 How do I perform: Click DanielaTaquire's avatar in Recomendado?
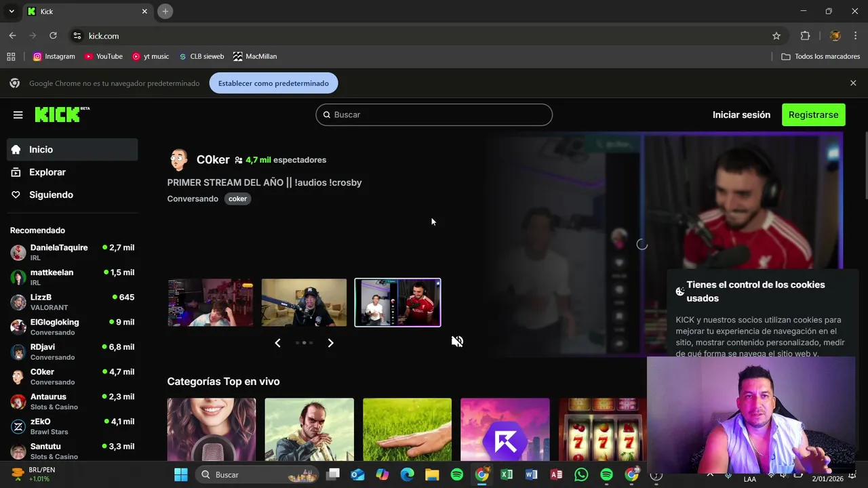tap(18, 253)
